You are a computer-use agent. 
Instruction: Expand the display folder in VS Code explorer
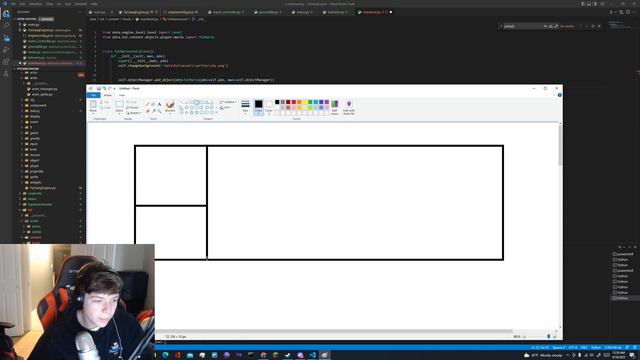tap(34, 116)
